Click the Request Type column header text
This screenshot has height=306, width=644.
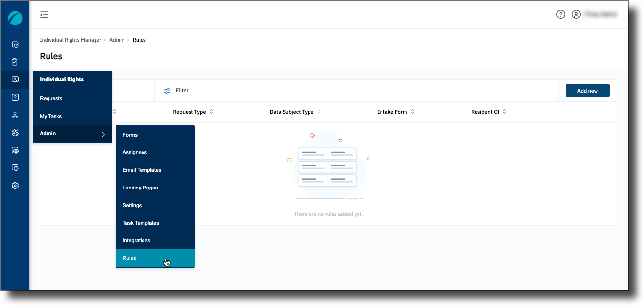point(190,112)
